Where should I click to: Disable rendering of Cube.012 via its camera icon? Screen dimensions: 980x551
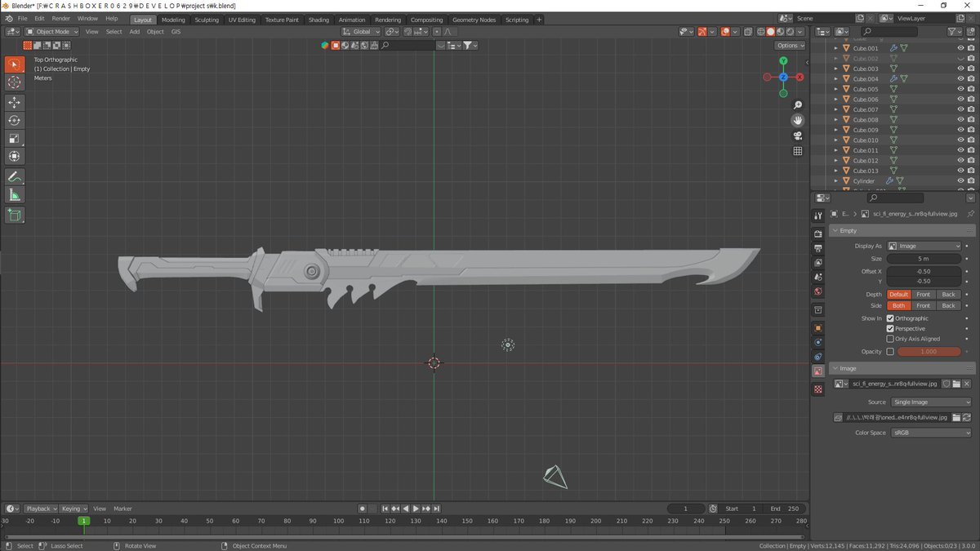[971, 161]
